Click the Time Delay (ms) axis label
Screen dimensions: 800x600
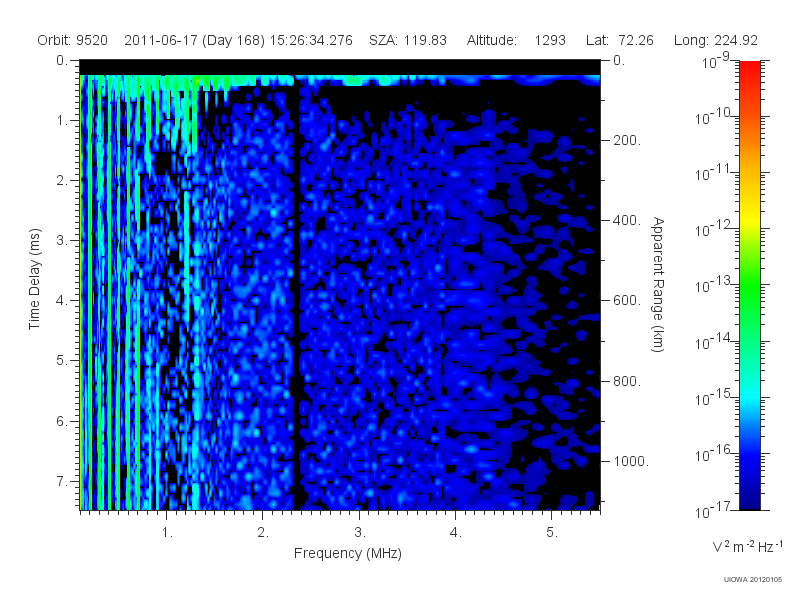pyautogui.click(x=34, y=279)
